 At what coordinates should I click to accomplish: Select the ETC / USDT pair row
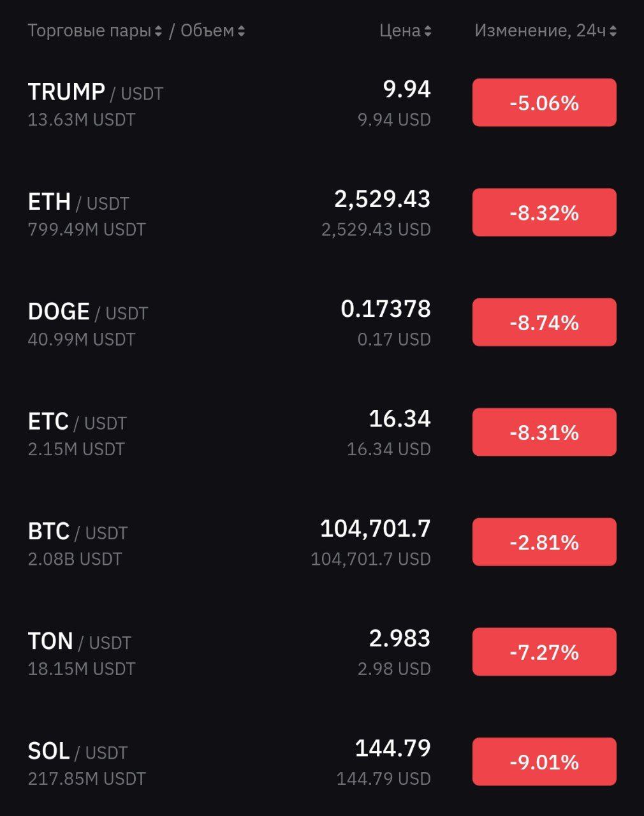322,433
